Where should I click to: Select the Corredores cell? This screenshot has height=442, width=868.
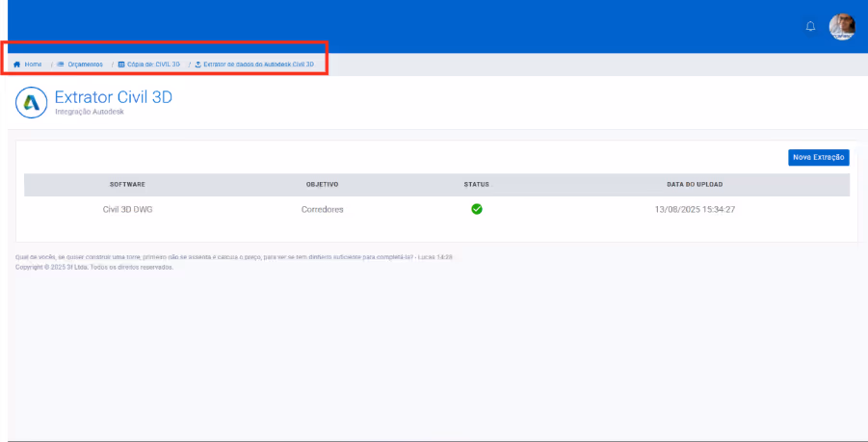(x=322, y=210)
